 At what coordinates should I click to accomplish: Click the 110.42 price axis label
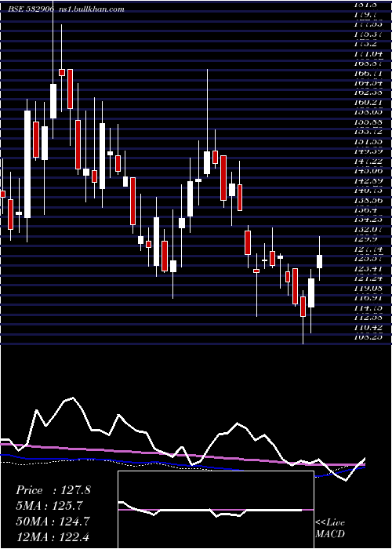[368, 327]
